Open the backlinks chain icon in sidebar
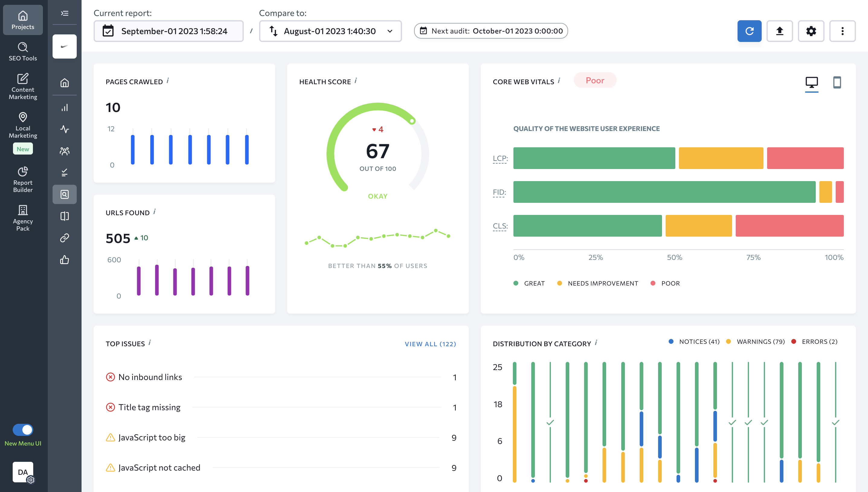 tap(65, 238)
